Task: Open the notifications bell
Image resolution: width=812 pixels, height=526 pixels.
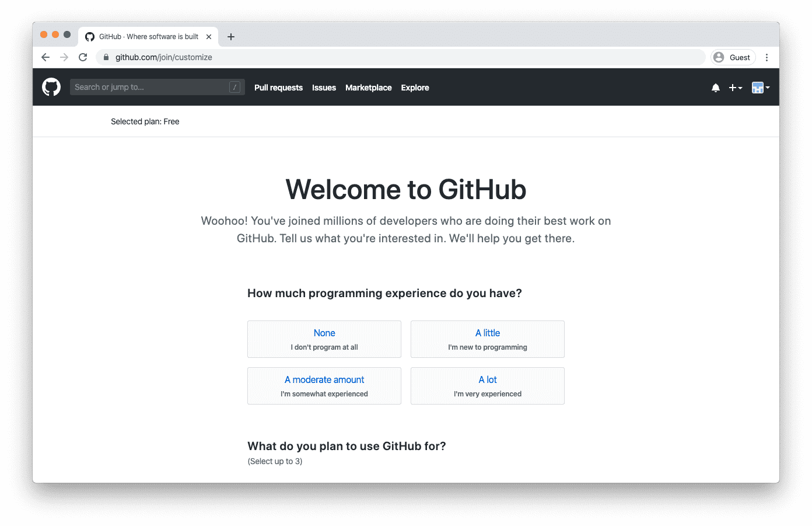Action: click(716, 88)
